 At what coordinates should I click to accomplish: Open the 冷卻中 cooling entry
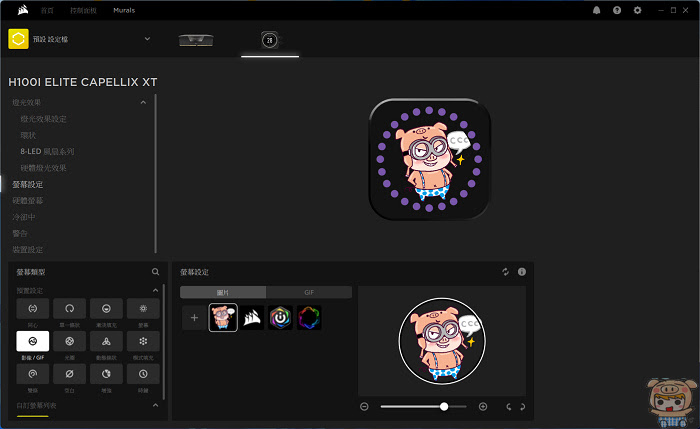pos(24,217)
